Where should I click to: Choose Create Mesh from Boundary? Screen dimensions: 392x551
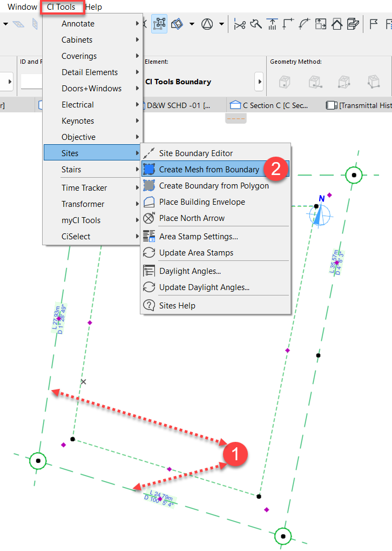[209, 170]
